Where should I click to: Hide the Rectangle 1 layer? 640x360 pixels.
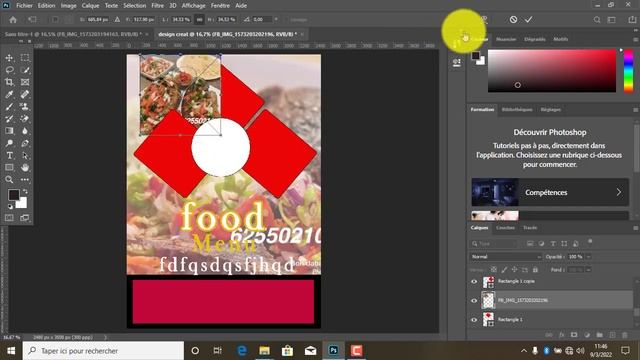[x=474, y=320]
